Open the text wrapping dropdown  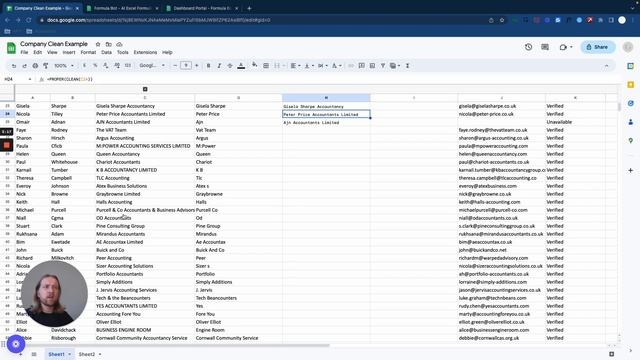coord(322,66)
